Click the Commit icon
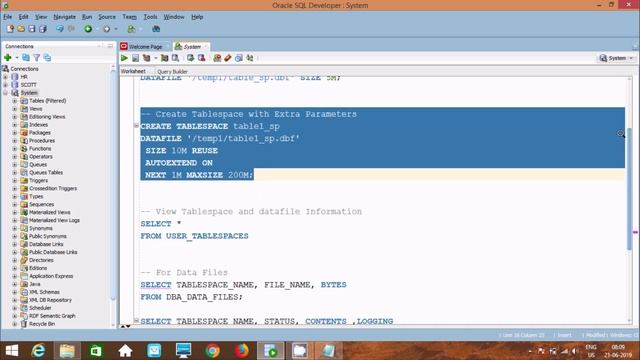This screenshot has height=360, width=640. coord(190,58)
